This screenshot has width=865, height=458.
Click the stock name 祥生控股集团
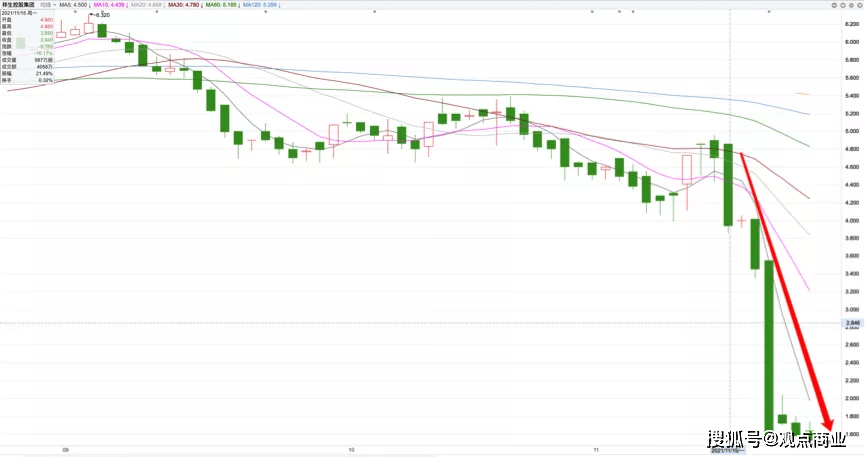[18, 5]
